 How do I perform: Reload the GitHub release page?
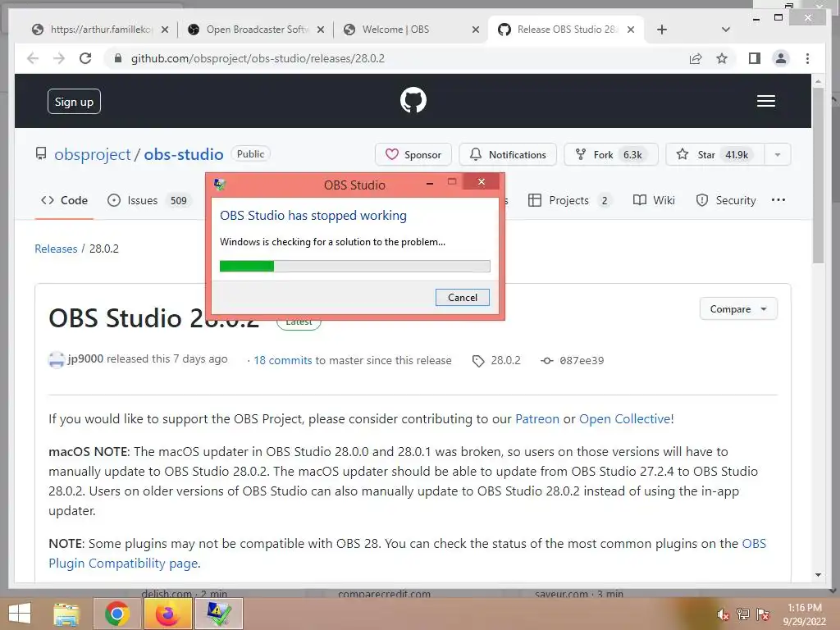85,58
